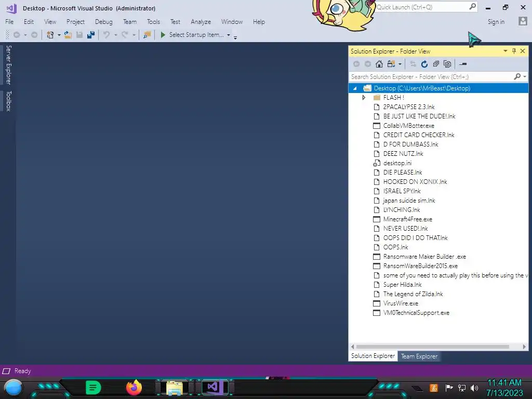The width and height of the screenshot is (532, 399).
Task: Open the Toolbox side tab
Action: 8,101
